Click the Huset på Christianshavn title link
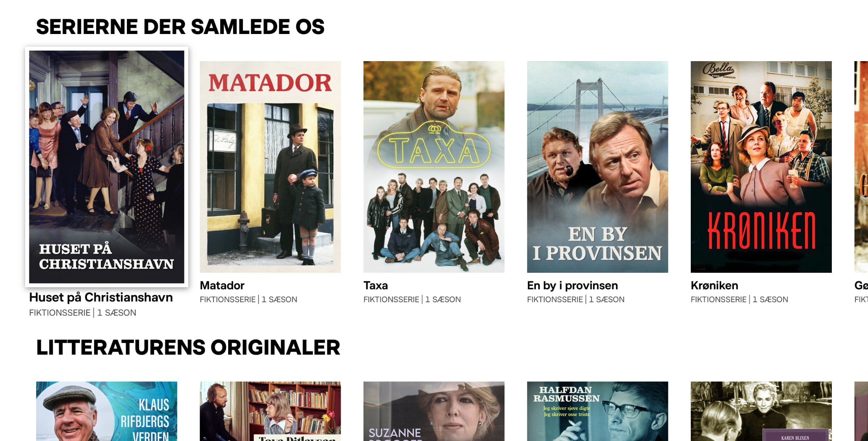Screen dimensions: 868x441 101,297
